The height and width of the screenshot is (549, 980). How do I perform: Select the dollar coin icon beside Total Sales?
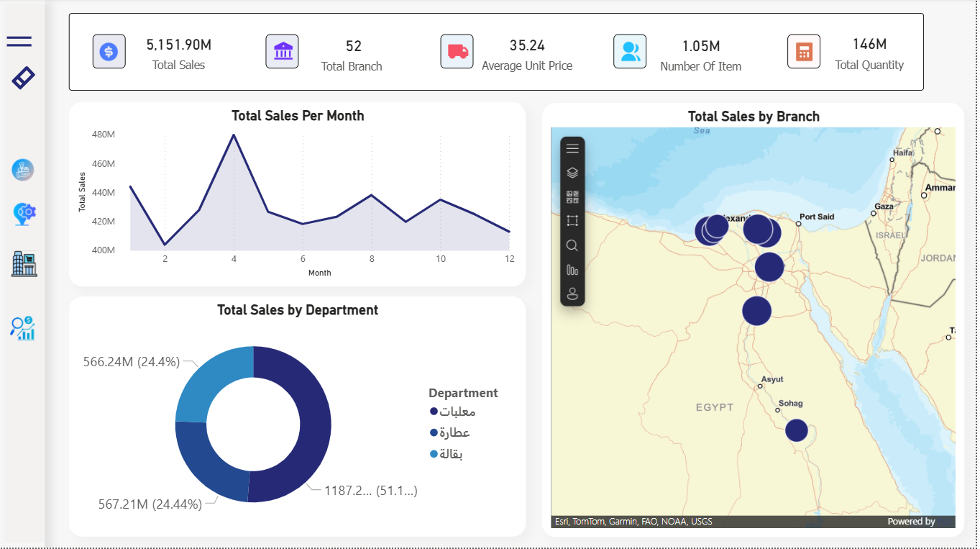[x=109, y=51]
